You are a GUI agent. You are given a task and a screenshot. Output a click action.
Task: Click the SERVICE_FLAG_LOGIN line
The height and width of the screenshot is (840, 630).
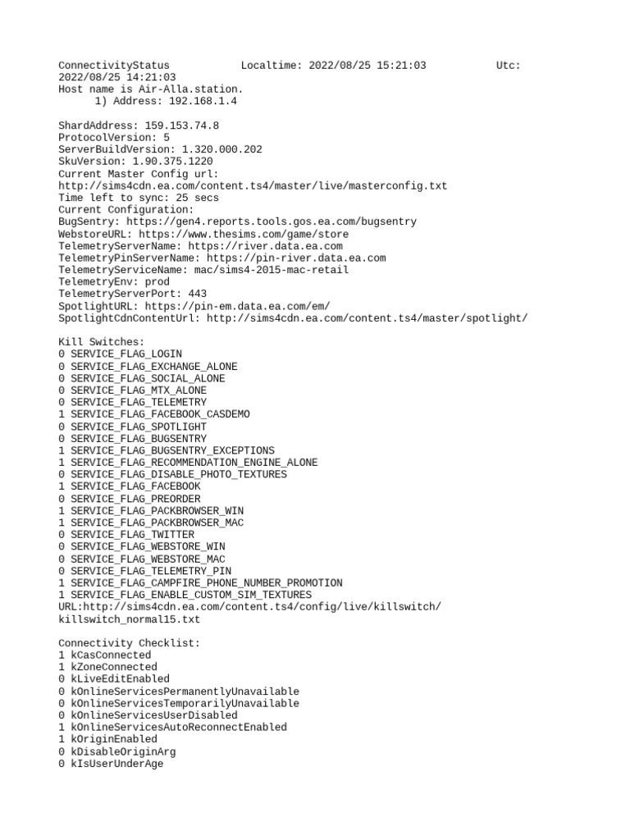pyautogui.click(x=120, y=354)
